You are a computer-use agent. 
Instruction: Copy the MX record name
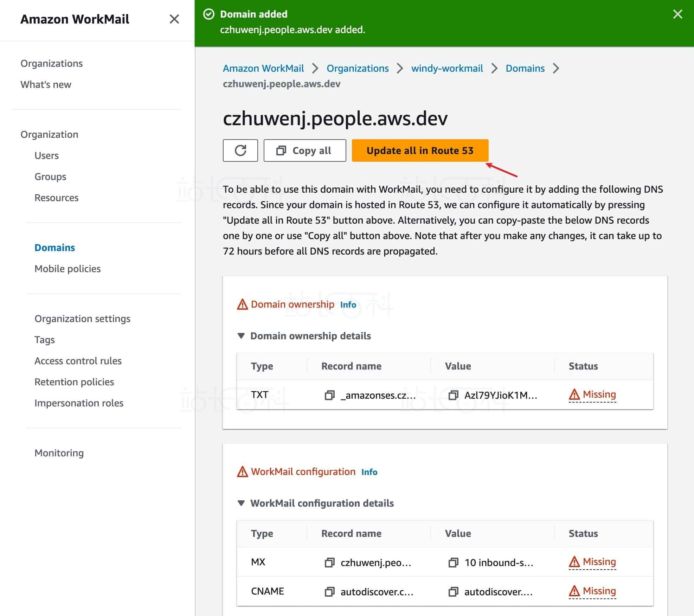pyautogui.click(x=329, y=563)
